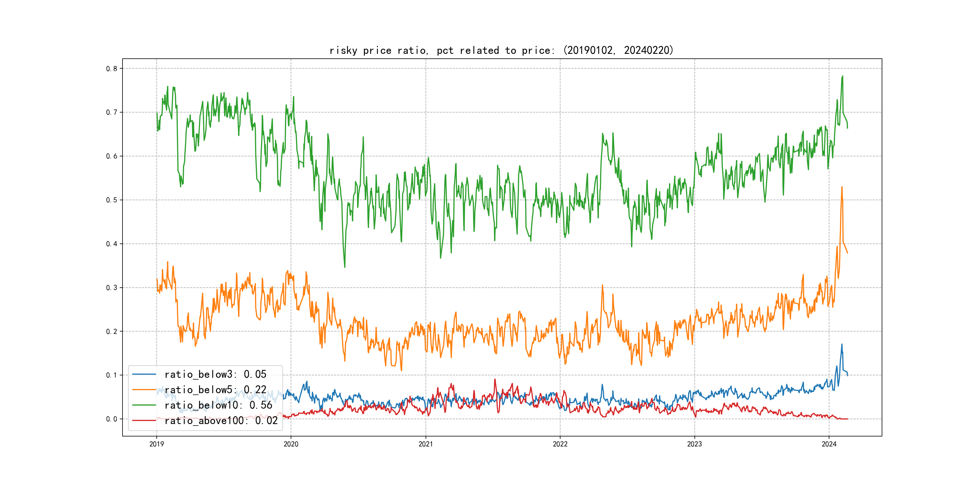Click the 0.8 y-axis tick label
Viewport: 980px width, 490px height.
[x=112, y=68]
